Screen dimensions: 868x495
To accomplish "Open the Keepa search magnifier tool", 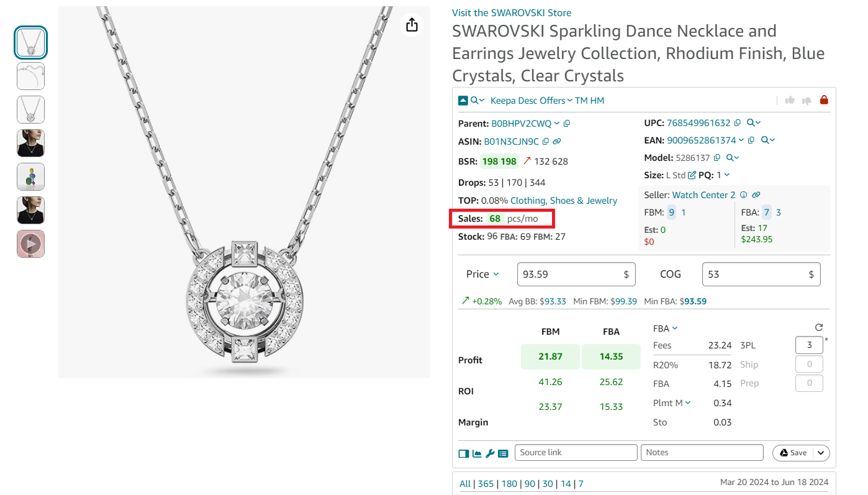I will 475,100.
